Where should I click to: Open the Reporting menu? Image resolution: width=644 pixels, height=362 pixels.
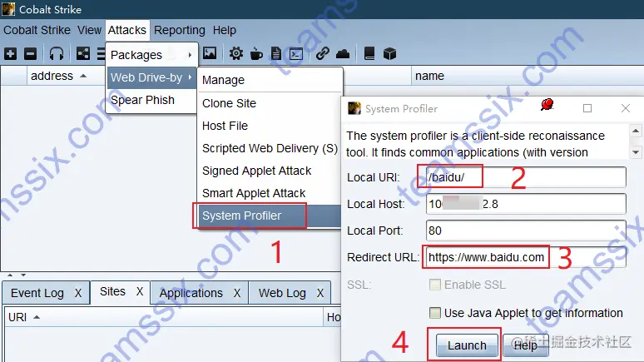click(180, 30)
